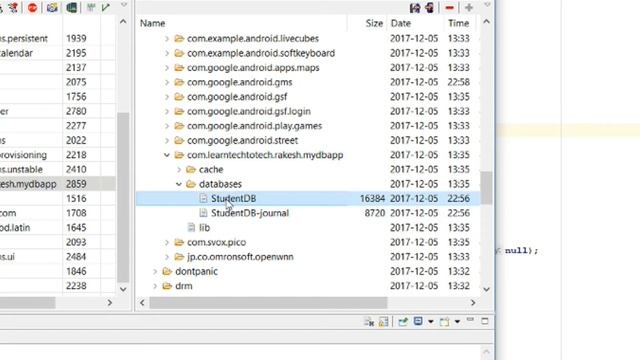Expand the com.example.android.softkeyboard folder
Viewport: 640px width, 360px height.
click(167, 53)
